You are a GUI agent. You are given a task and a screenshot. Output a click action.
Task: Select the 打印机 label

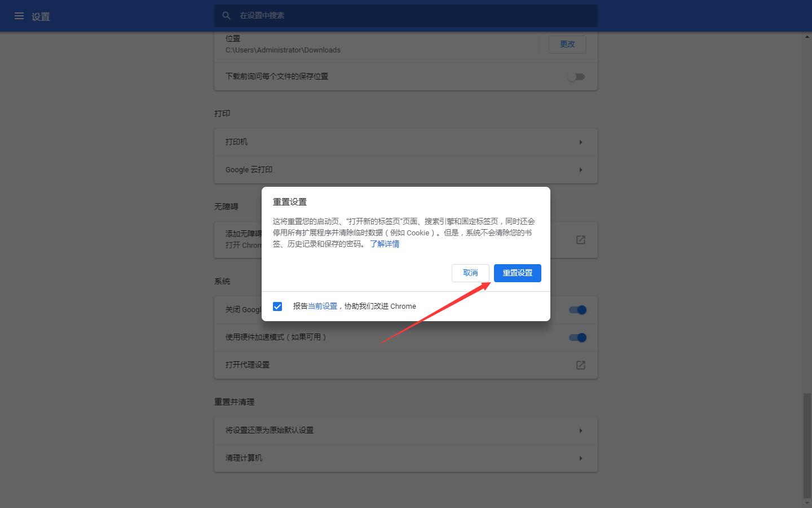tap(236, 142)
